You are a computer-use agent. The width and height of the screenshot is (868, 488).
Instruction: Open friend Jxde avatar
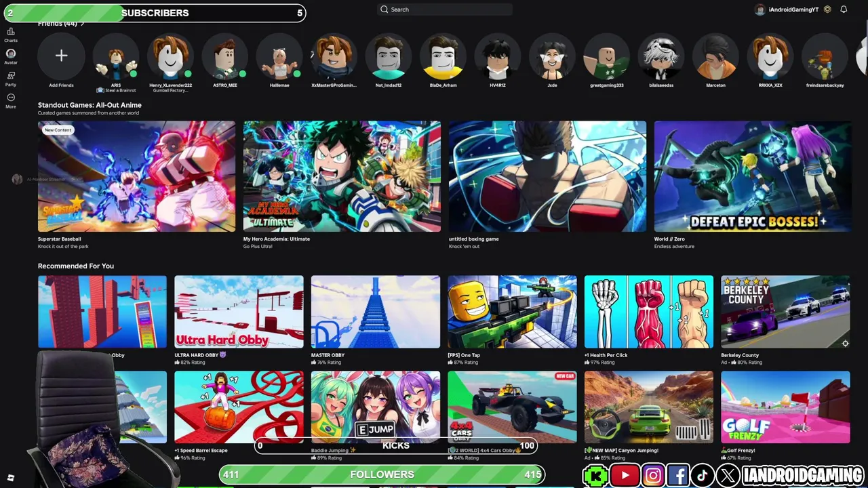point(552,56)
